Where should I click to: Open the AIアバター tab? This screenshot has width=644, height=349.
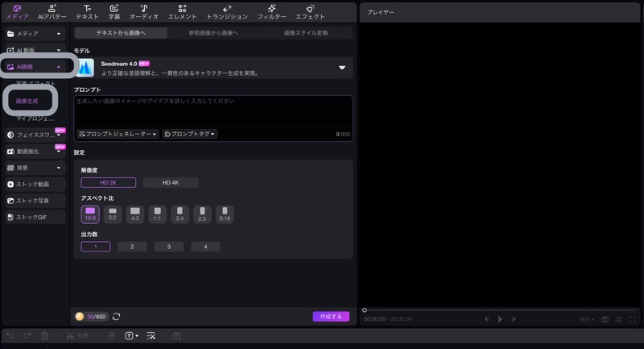52,12
